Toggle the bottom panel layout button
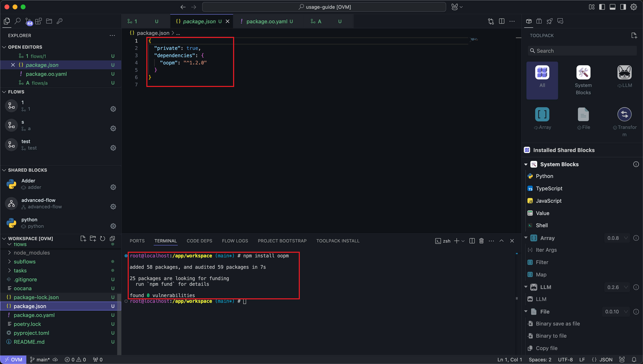 (613, 7)
